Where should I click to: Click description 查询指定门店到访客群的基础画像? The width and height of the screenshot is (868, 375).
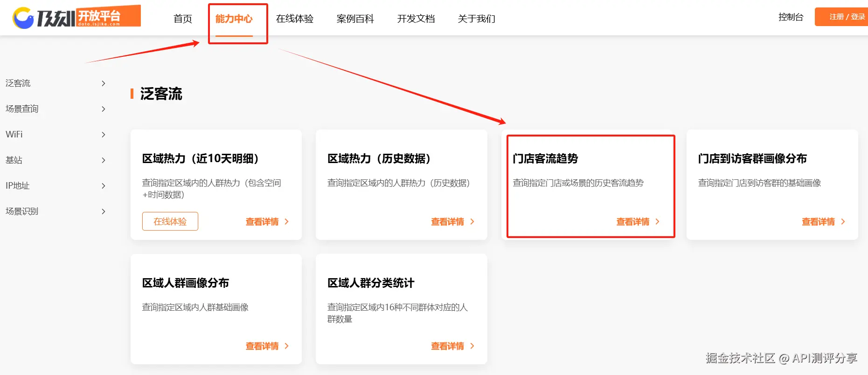coord(759,183)
